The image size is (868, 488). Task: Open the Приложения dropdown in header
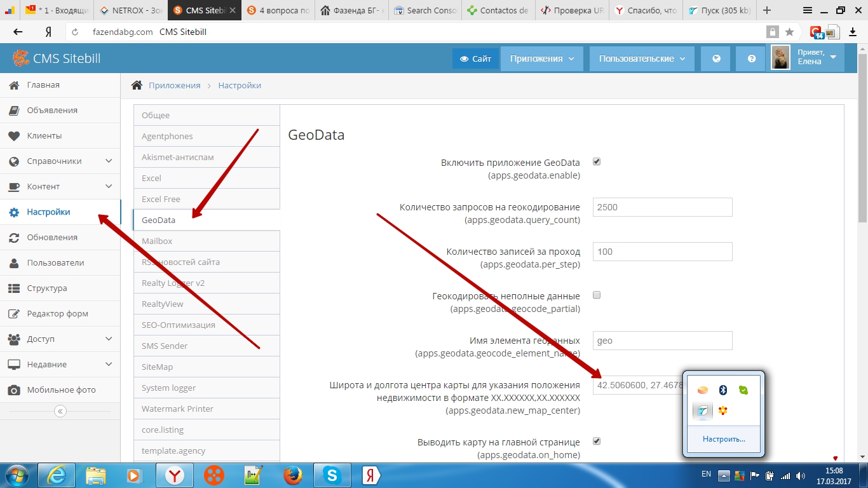coord(542,58)
